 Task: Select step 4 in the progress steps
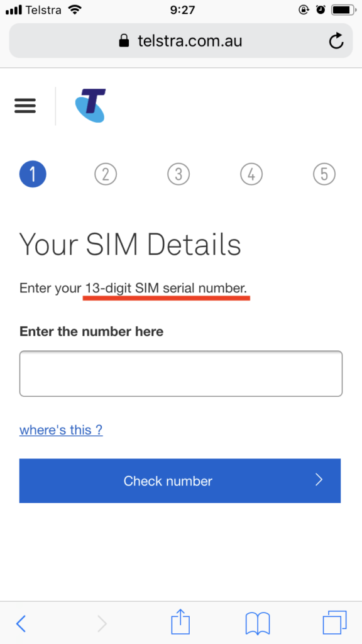(251, 174)
